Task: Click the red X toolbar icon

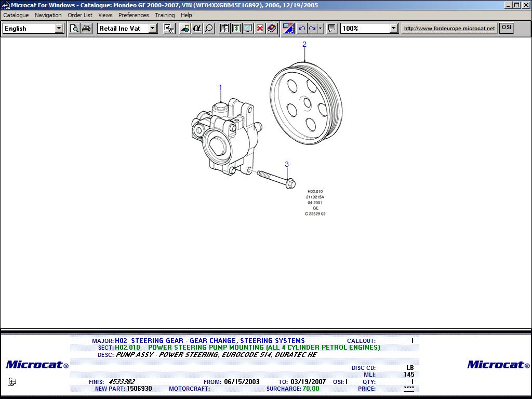Action: point(260,29)
